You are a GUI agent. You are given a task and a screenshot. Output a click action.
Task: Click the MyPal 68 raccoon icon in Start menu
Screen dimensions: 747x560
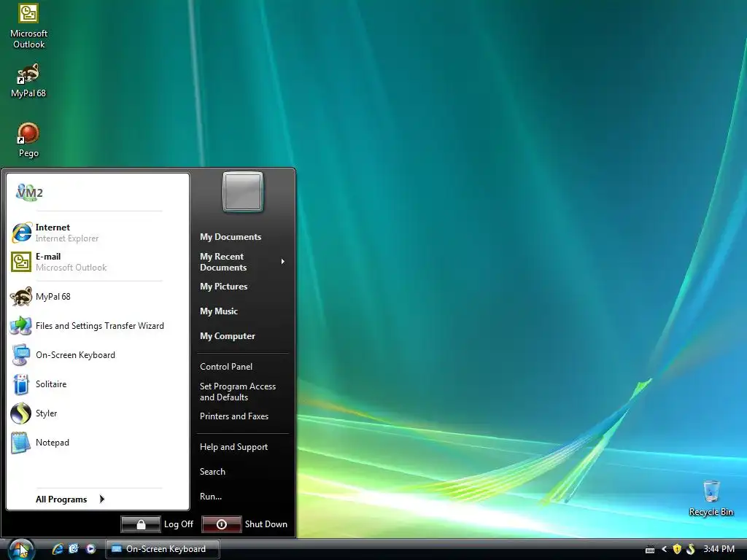pyautogui.click(x=21, y=297)
